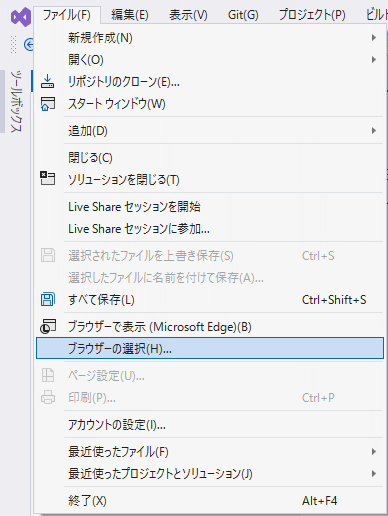The height and width of the screenshot is (516, 388).
Task: Choose 閉じる(C) entry
Action: pyautogui.click(x=210, y=157)
